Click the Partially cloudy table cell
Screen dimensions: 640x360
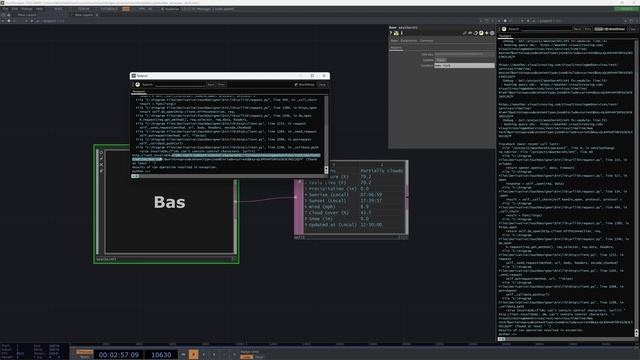click(x=381, y=171)
